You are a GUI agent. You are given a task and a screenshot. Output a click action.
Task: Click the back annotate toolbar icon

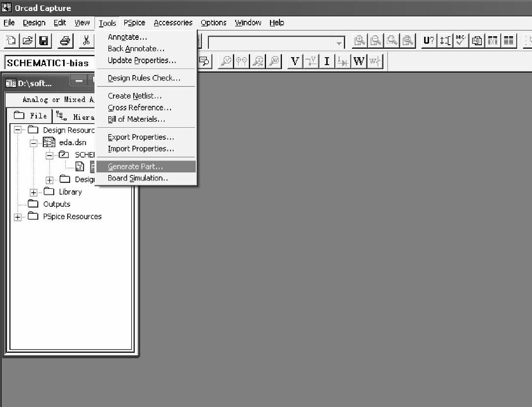[x=445, y=41]
